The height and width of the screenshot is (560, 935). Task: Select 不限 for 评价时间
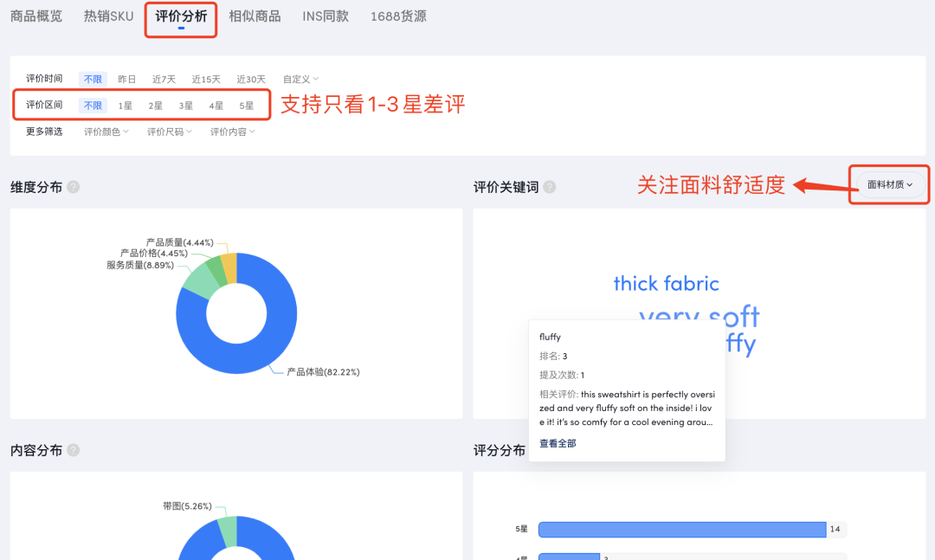(x=93, y=79)
